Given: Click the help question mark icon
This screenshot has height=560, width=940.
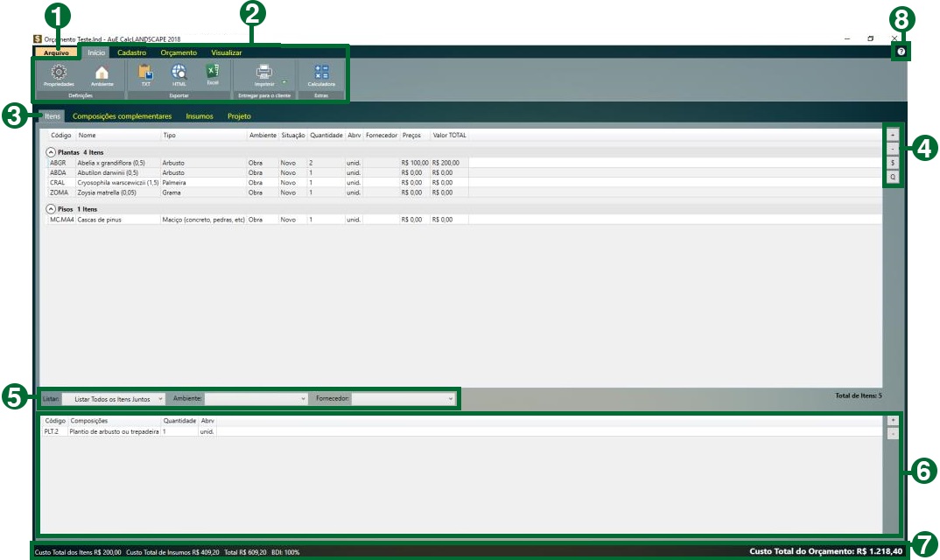Looking at the screenshot, I should coord(901,53).
